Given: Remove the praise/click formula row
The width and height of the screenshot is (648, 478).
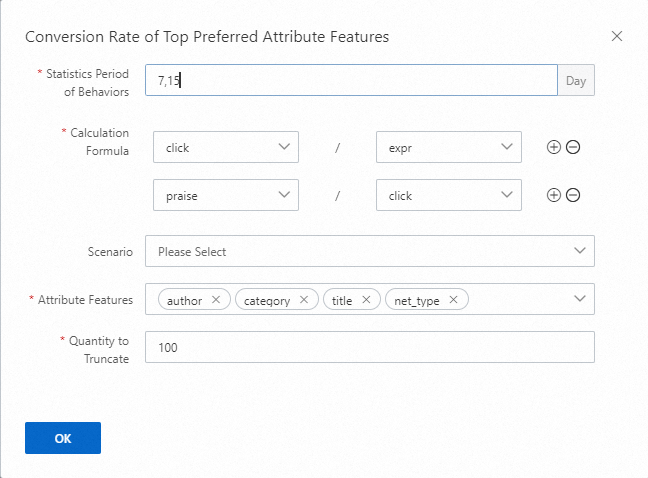Looking at the screenshot, I should pyautogui.click(x=573, y=195).
